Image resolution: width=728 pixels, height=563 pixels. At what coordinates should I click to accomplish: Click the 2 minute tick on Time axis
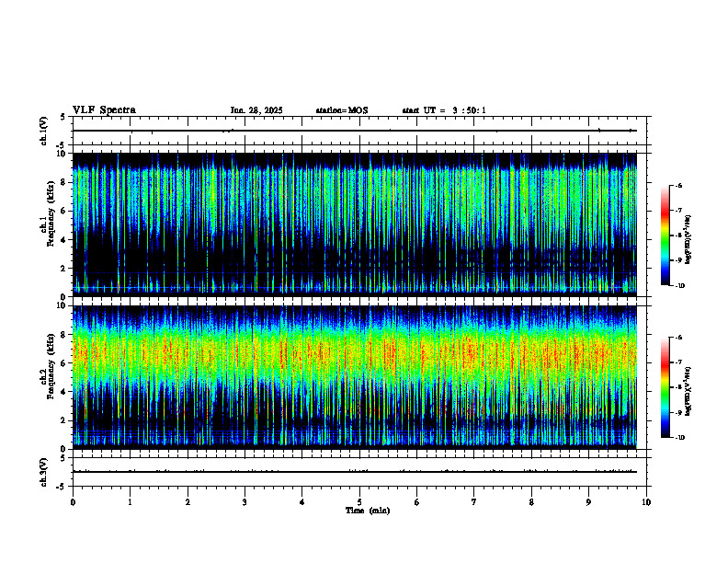click(188, 502)
